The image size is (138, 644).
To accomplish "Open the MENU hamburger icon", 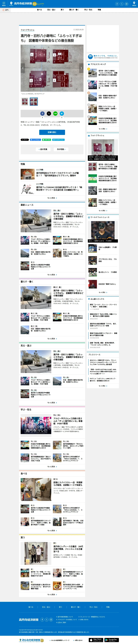I will tap(4, 4).
